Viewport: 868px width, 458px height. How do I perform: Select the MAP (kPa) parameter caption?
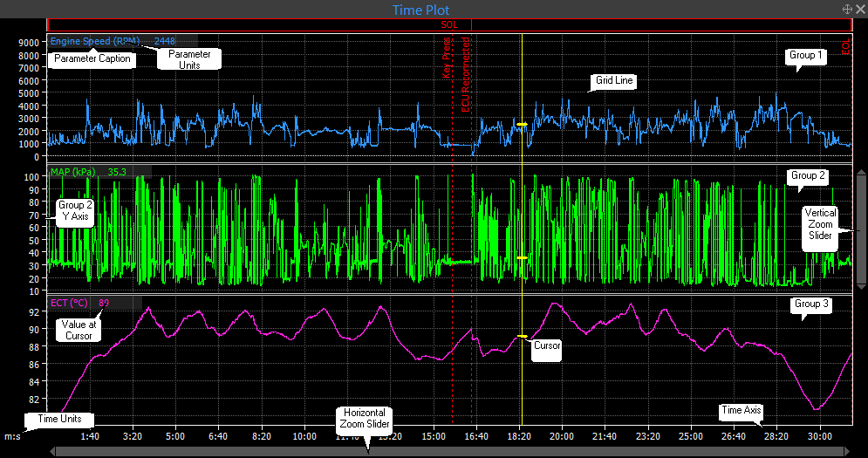point(72,172)
